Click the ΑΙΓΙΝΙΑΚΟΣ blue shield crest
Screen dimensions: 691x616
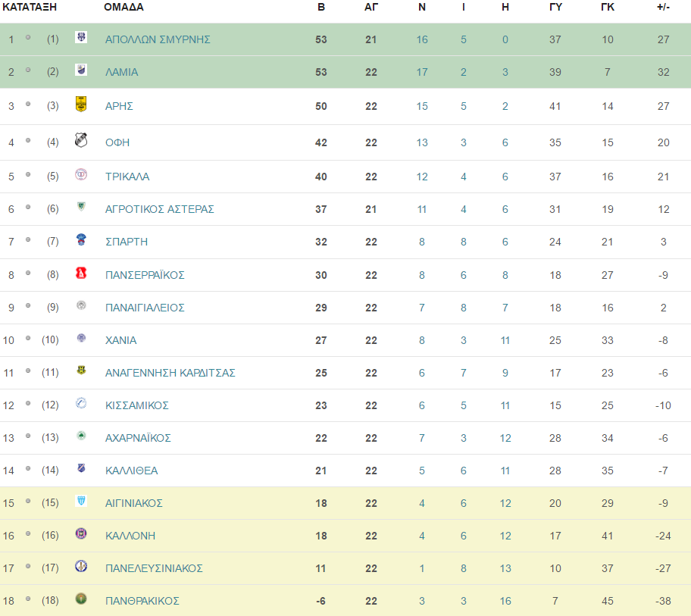point(81,501)
